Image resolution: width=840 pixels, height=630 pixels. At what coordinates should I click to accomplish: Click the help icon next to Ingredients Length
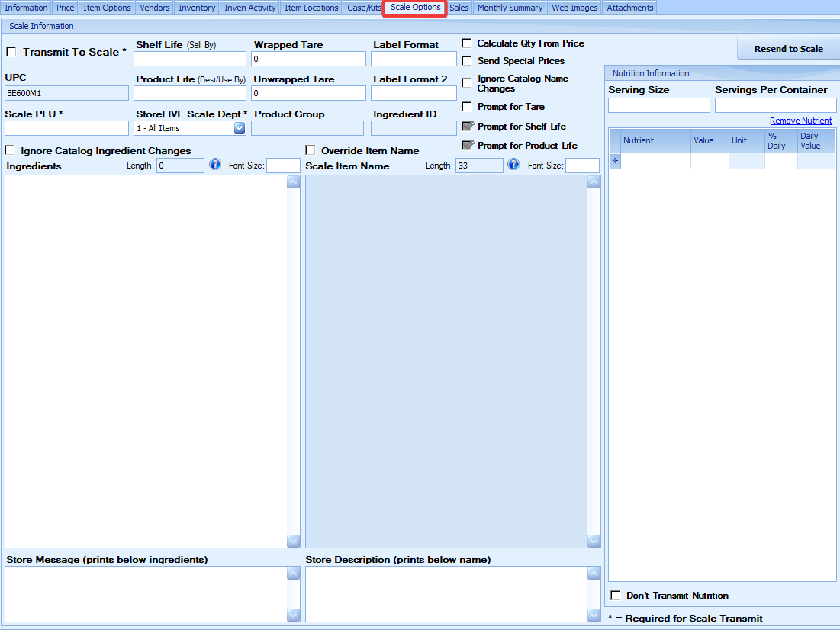click(215, 165)
